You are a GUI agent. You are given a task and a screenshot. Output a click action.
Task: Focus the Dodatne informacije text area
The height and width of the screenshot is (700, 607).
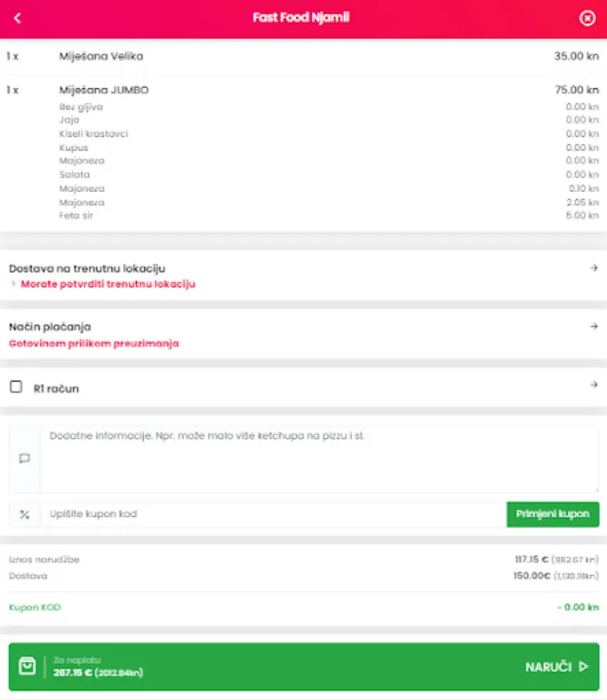click(319, 459)
